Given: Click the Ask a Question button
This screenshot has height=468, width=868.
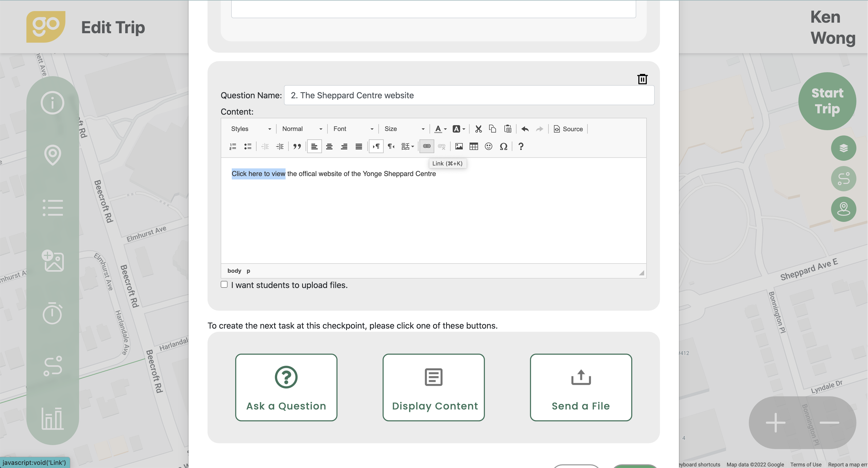Looking at the screenshot, I should click(x=286, y=387).
